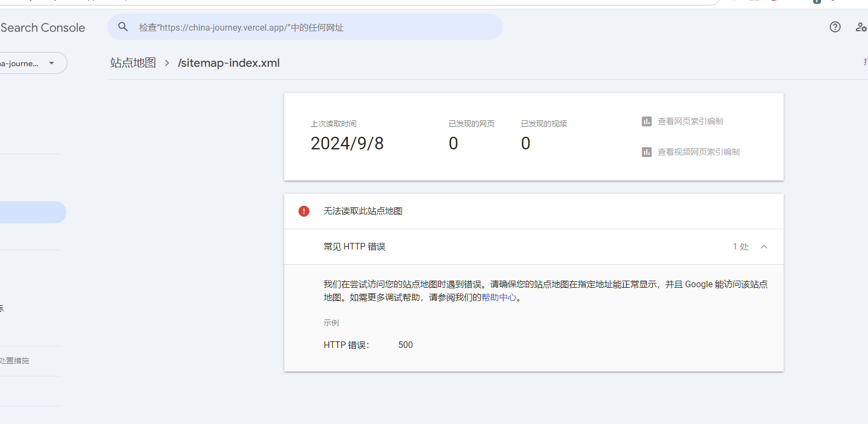
Task: Click the /sitemap-index.xml breadcrumb title
Action: click(229, 63)
